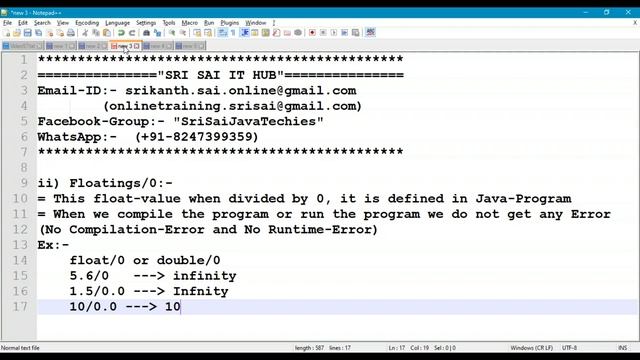Select the active new 3 tab
Viewport: 640px width, 360px height.
[124, 46]
